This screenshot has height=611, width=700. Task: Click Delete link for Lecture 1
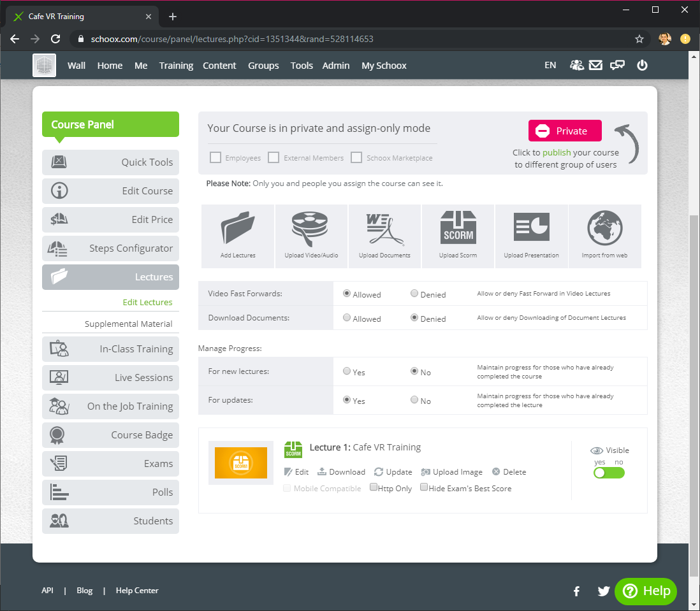pyautogui.click(x=509, y=472)
